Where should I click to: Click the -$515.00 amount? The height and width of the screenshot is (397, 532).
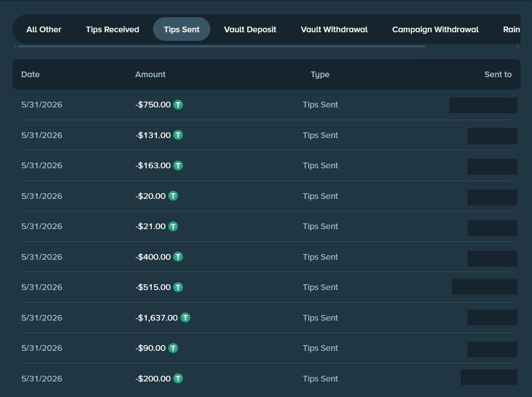click(x=153, y=287)
